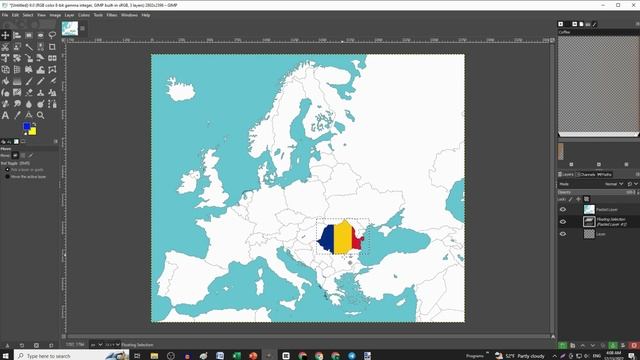Open the File menu
Image resolution: width=640 pixels, height=360 pixels.
pos(5,15)
